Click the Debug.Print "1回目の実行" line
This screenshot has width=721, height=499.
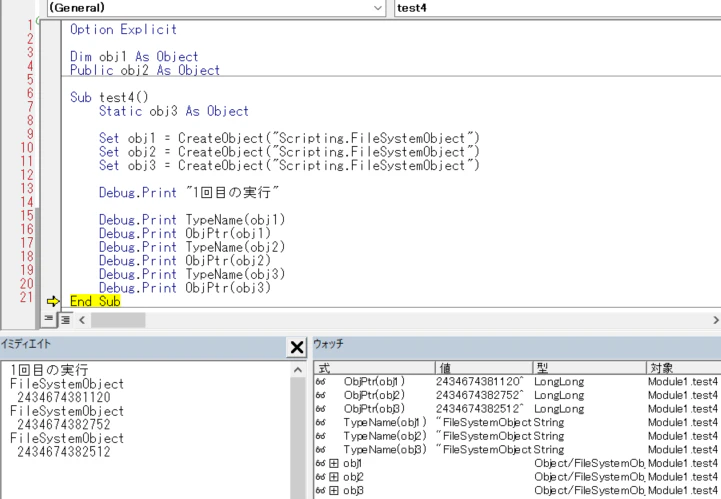189,193
